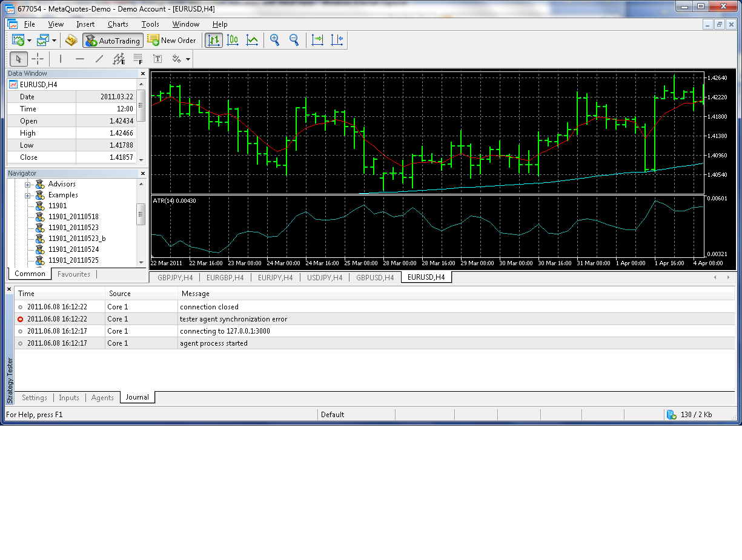Open the Strategy Tester Agents tab
742x560 pixels.
(x=102, y=398)
